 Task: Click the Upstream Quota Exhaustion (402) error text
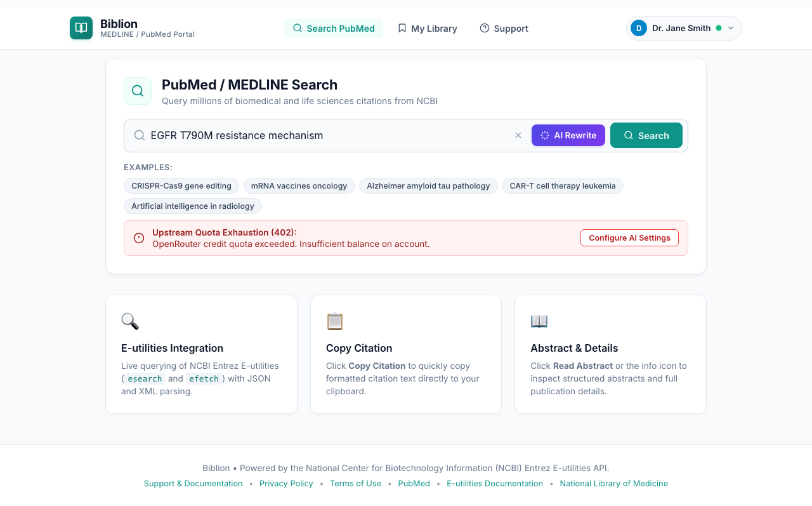[x=225, y=232]
